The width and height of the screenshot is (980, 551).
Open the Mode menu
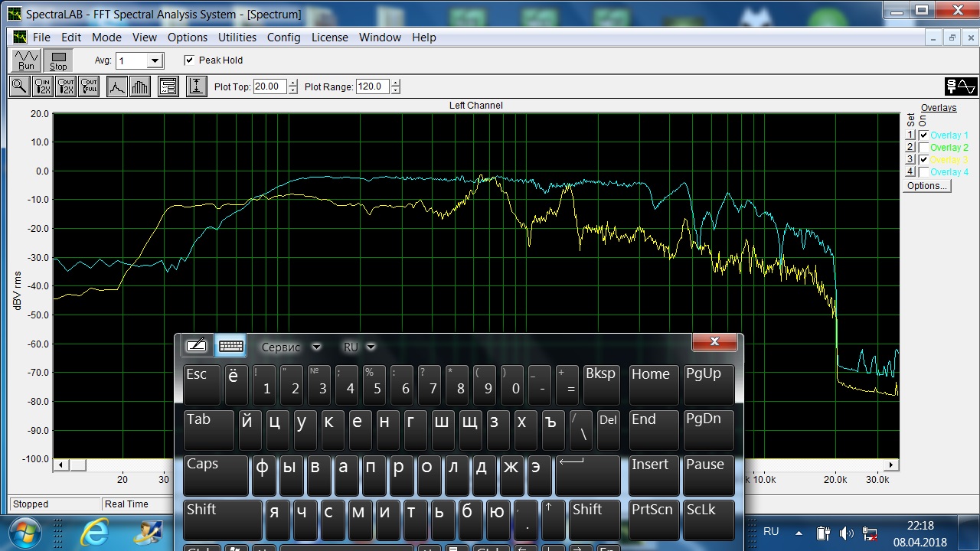[x=106, y=37]
